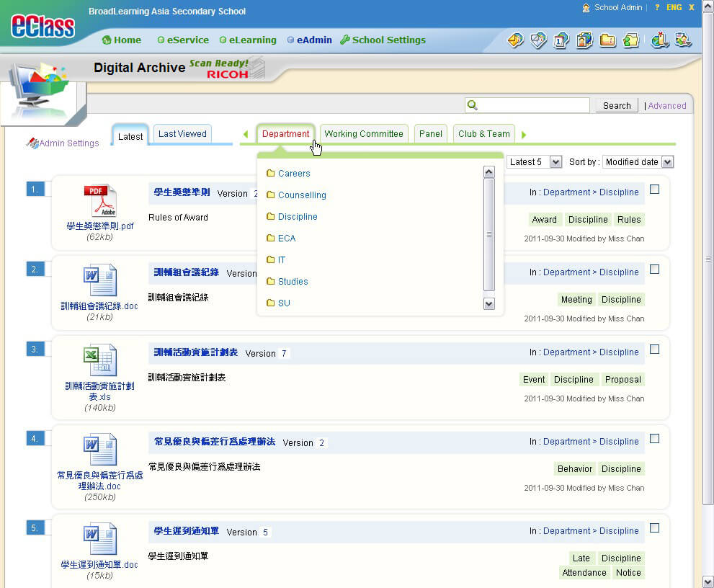
Task: Click the help question mark icon
Action: point(657,7)
